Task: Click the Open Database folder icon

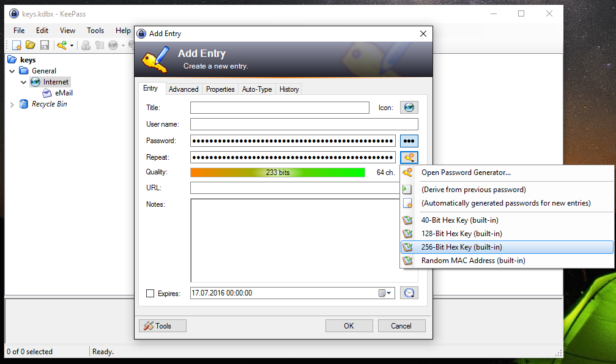Action: (30, 45)
